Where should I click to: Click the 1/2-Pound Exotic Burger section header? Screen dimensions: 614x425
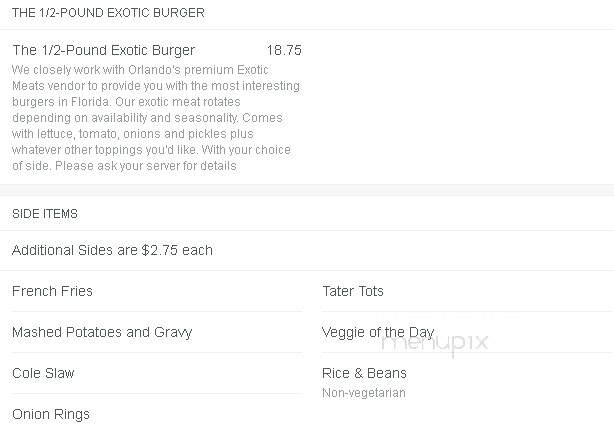[x=108, y=13]
